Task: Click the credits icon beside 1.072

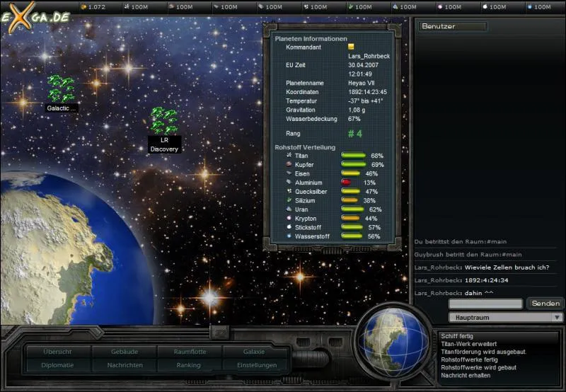Action: 83,7
